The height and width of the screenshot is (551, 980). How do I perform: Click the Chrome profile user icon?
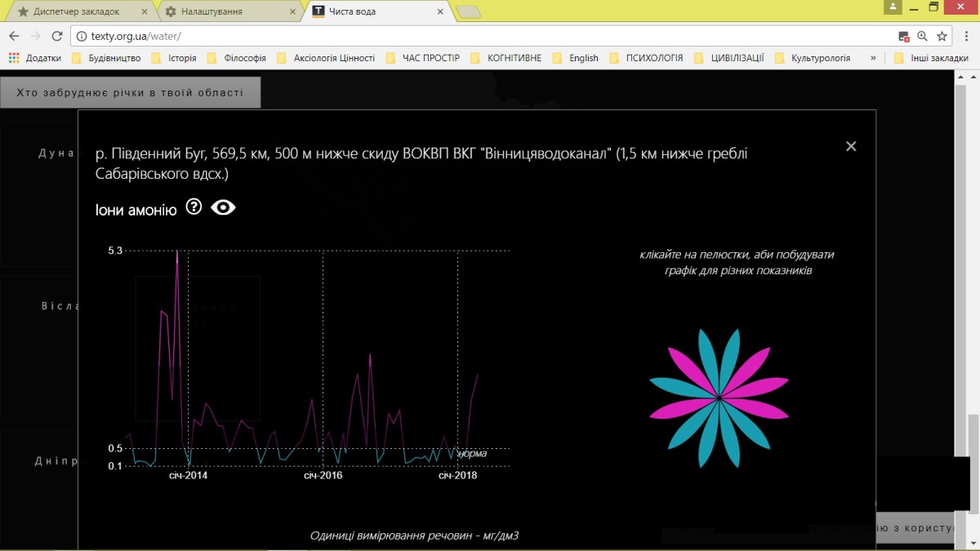(x=893, y=7)
